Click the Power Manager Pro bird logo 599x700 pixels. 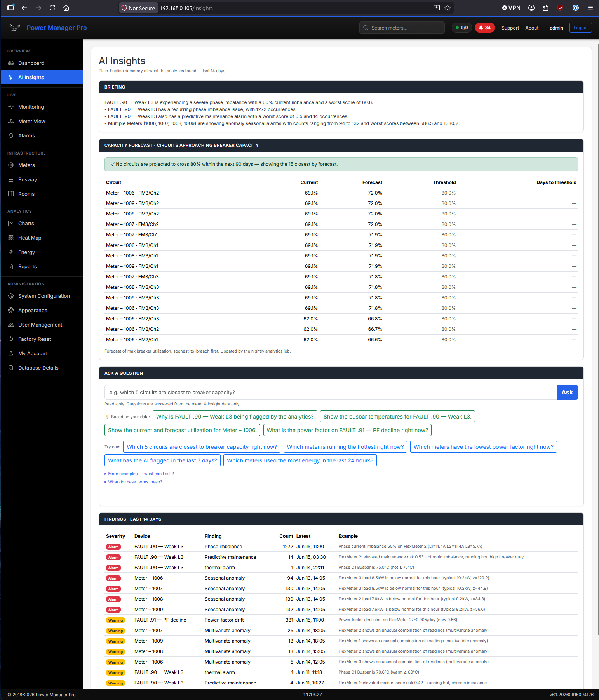click(x=15, y=28)
